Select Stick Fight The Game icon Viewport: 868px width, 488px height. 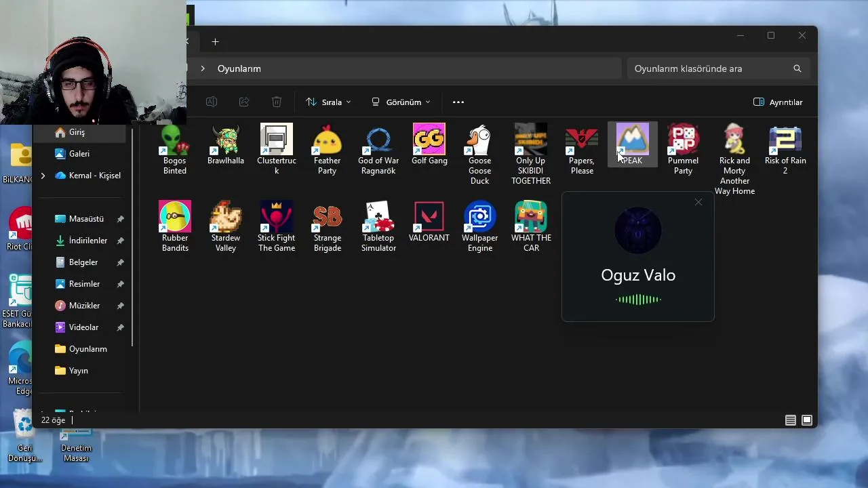click(276, 227)
